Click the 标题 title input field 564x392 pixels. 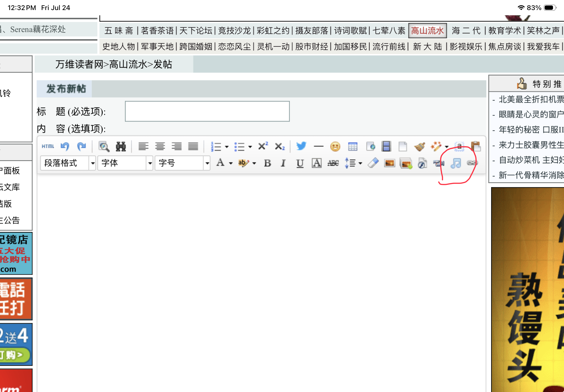[x=207, y=111]
